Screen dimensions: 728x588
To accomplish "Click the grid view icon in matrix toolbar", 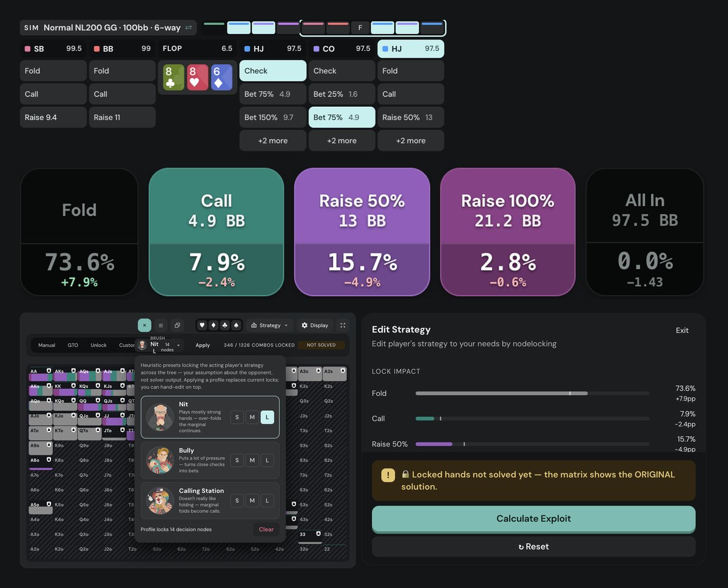I will (x=160, y=325).
